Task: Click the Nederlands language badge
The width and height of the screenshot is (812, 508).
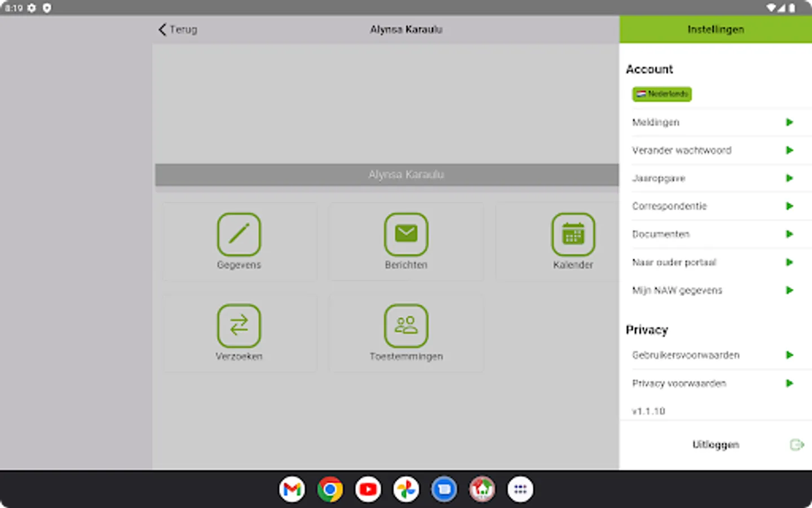Action: click(661, 94)
